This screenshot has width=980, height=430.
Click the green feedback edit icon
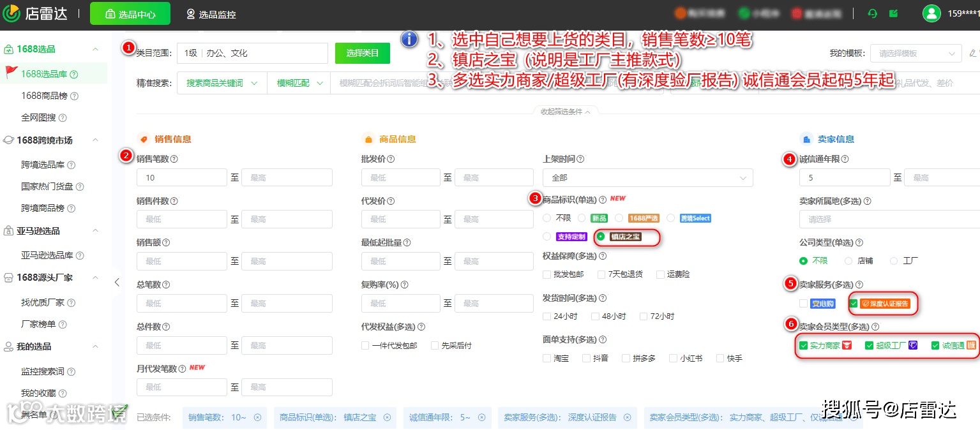893,13
